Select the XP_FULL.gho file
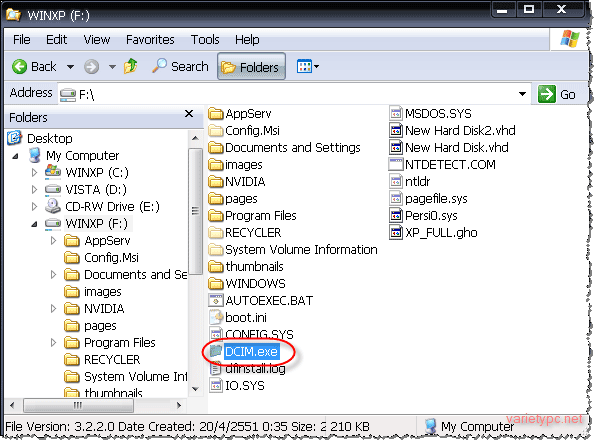This screenshot has width=594, height=440. coord(433,232)
